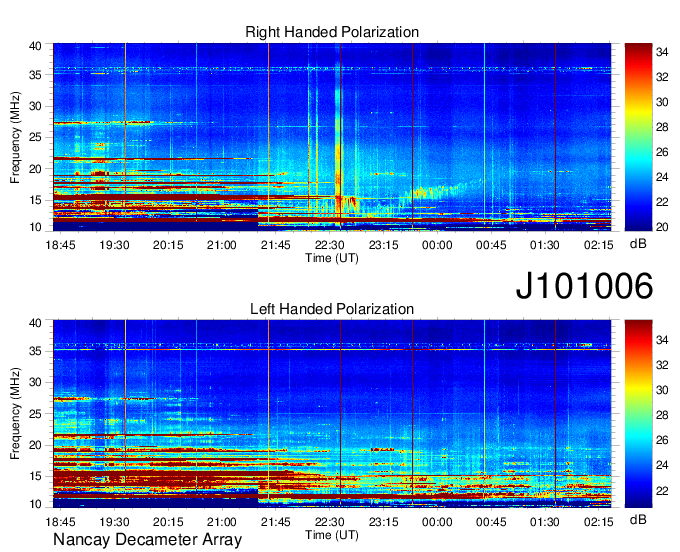Click 10 MHz frequency tick on Right Handed plot
The image size is (680, 552).
pyautogui.click(x=35, y=227)
